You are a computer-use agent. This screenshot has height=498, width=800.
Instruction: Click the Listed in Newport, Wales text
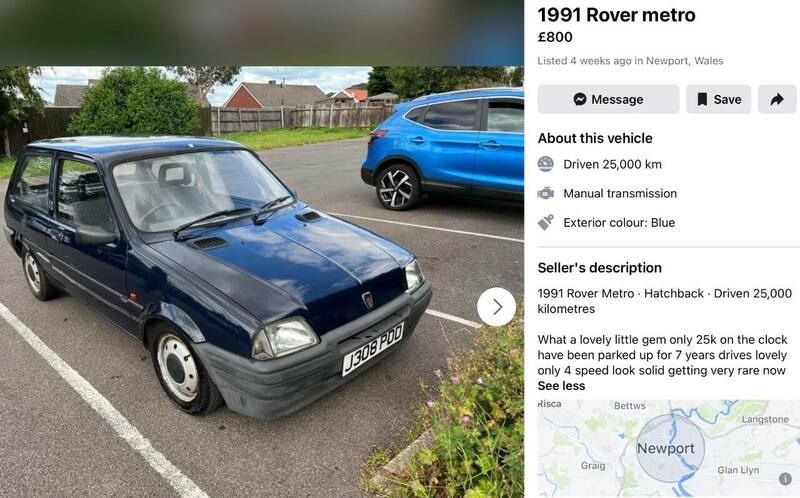coord(630,61)
